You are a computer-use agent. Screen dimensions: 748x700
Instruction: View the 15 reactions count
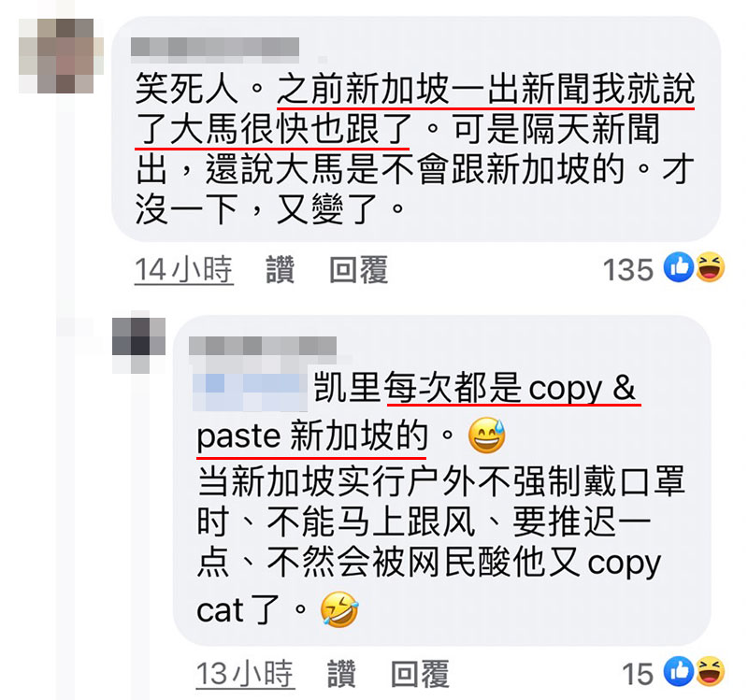tap(638, 674)
